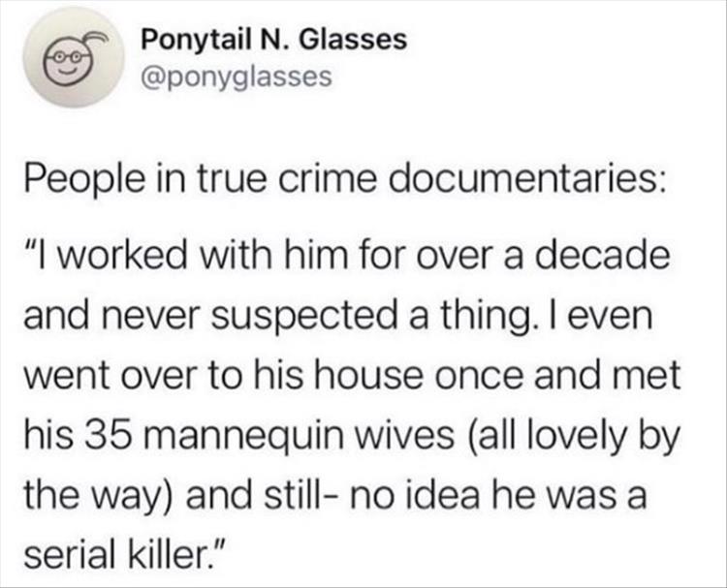
Task: Click the @ponyglasses handle
Action: click(237, 77)
